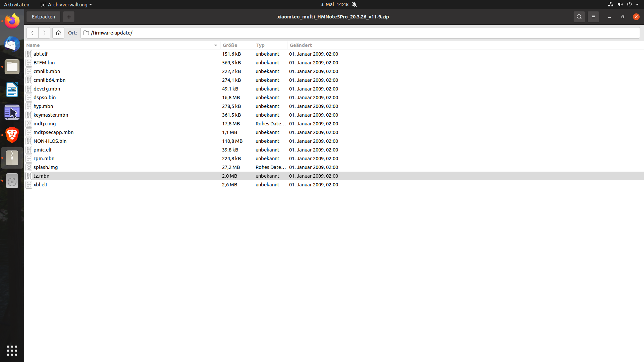Sort by the Name column header

[122, 45]
